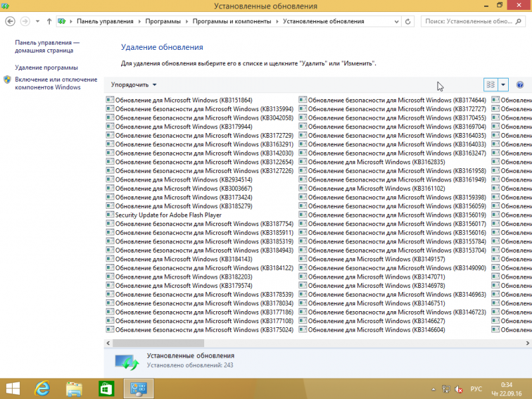This screenshot has width=532, height=399.
Task: Select update KB3184143
Action: [179, 259]
